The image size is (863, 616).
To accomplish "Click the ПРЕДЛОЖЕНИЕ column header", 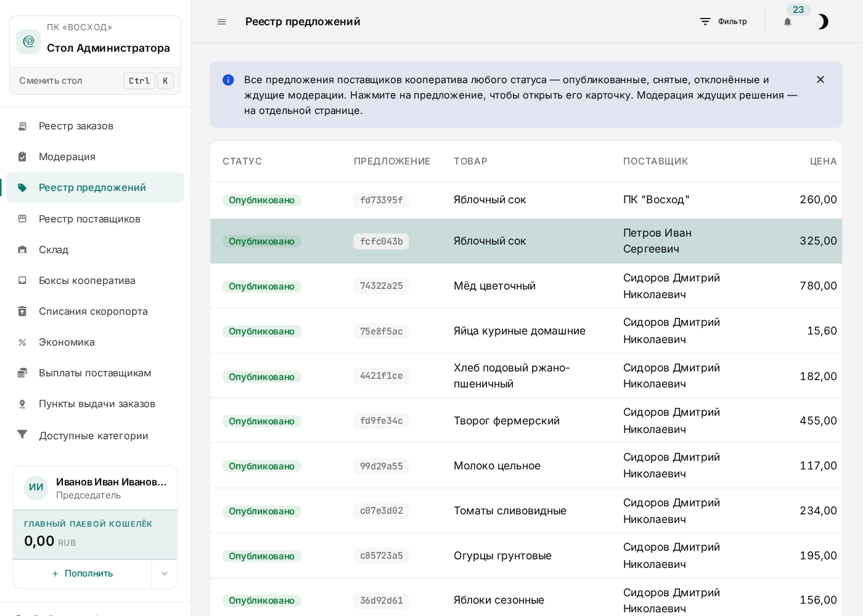I will (392, 161).
